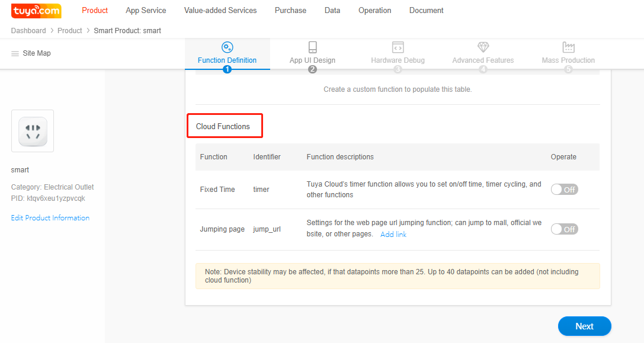644x343 pixels.
Task: Open the Purchase menu
Action: click(290, 11)
